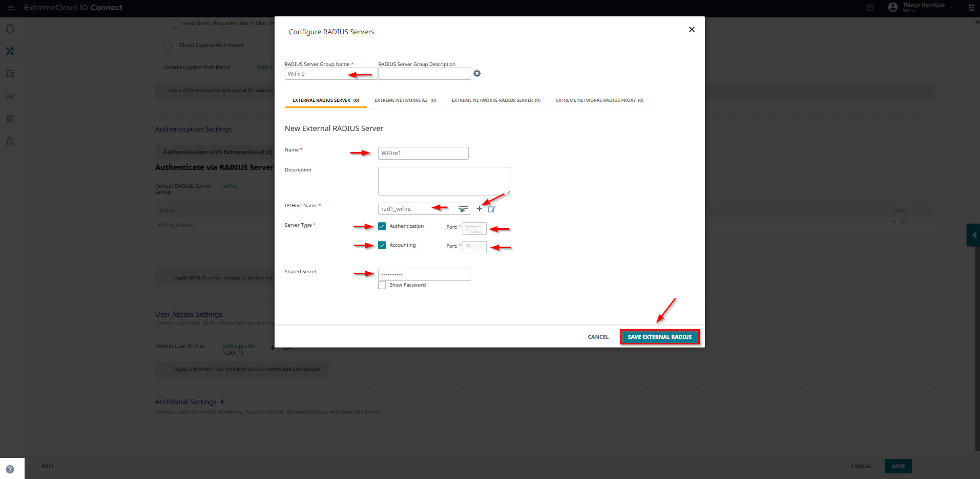Screen dimensions: 980x479
Task: Click the server Description text area
Action: [x=445, y=181]
